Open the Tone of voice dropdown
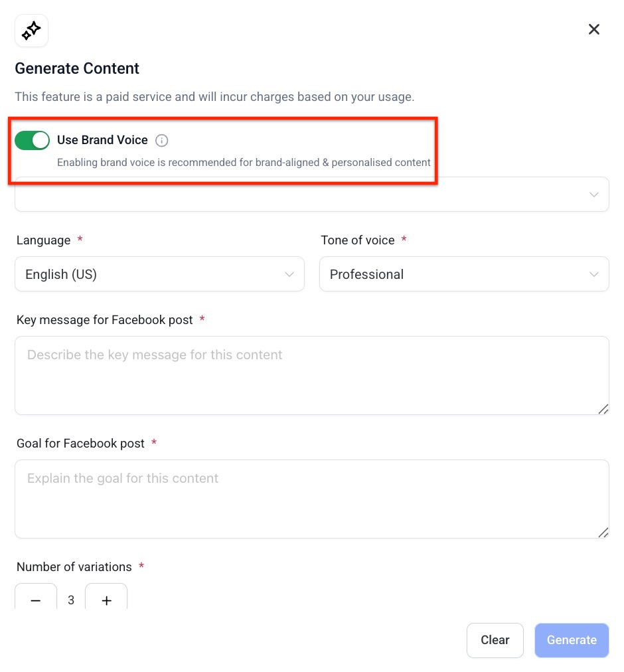 [464, 274]
